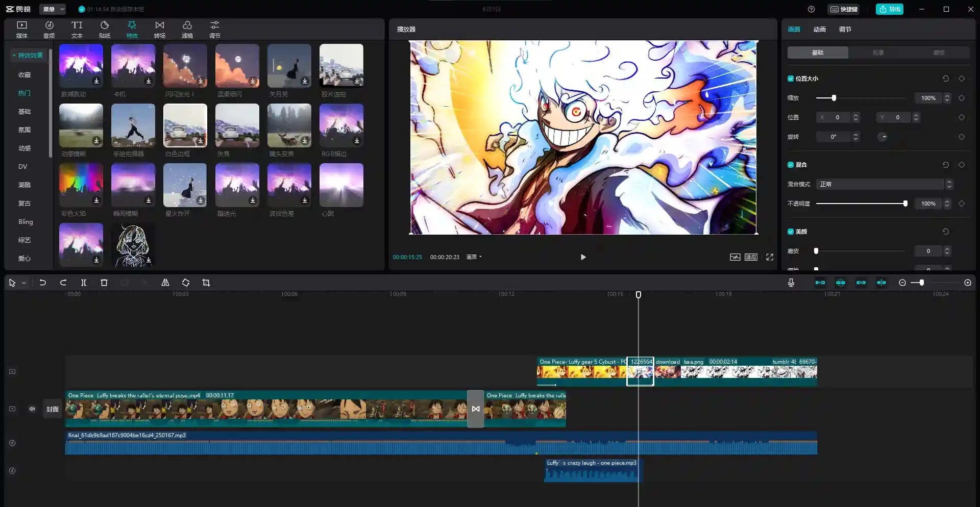Open the 快捷键 shortcuts panel
980x507 pixels.
844,9
